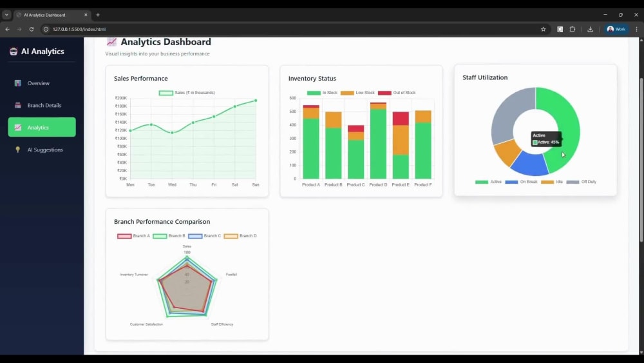The width and height of the screenshot is (644, 363).
Task: Click the Branch Performance Comparison title
Action: 162,222
